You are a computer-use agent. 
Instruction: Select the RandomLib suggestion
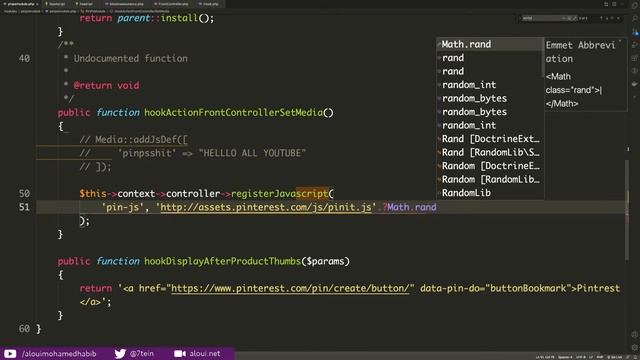click(490, 193)
